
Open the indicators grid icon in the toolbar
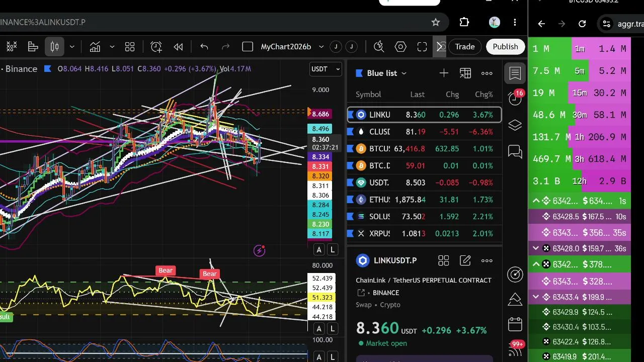tap(11, 47)
